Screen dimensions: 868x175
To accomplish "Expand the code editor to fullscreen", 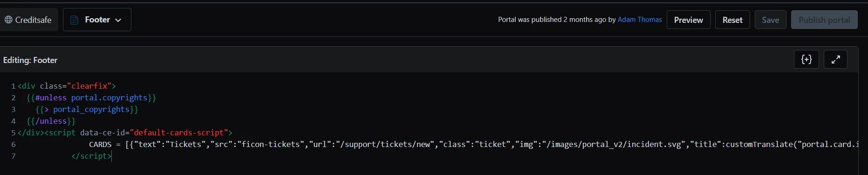I will [x=836, y=59].
